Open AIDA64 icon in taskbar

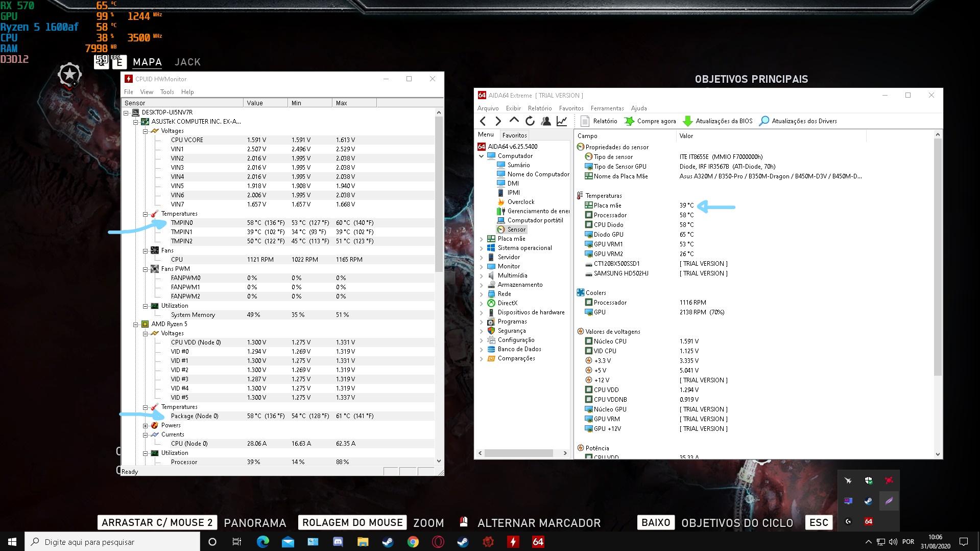pos(538,542)
